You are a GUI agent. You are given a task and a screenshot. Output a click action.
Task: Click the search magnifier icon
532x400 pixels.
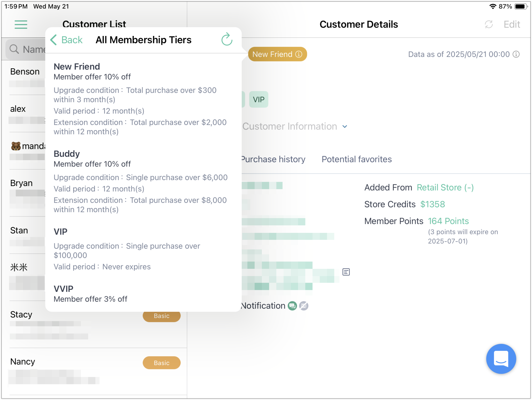(x=14, y=49)
